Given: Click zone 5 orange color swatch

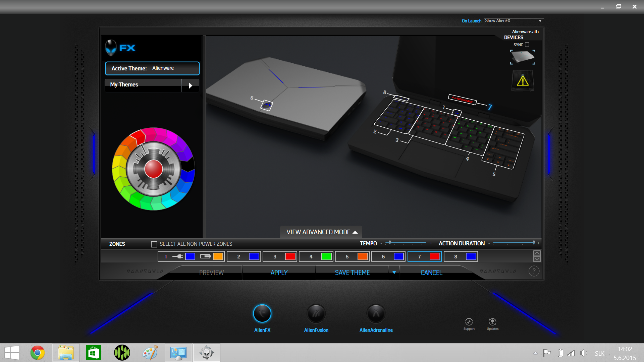Looking at the screenshot, I should click(363, 256).
